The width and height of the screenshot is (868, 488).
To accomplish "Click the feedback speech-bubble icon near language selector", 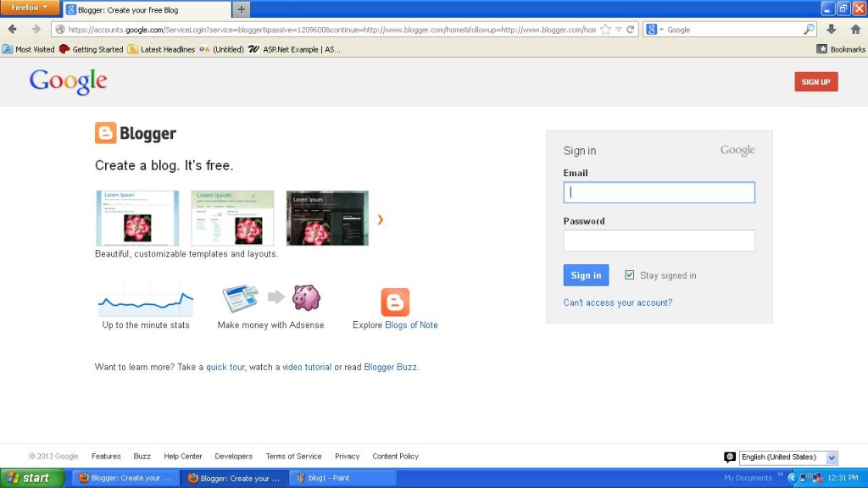I will pos(730,457).
